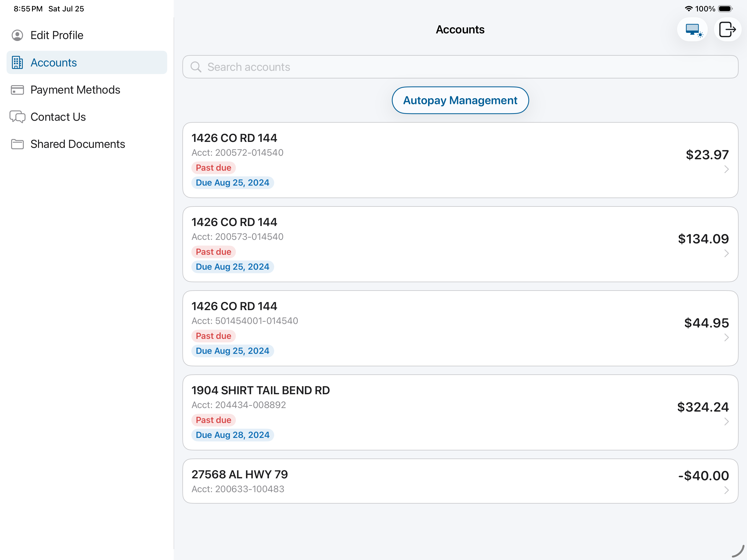The height and width of the screenshot is (560, 747).
Task: Click the Contact Us chat bubbles icon
Action: [x=17, y=117]
